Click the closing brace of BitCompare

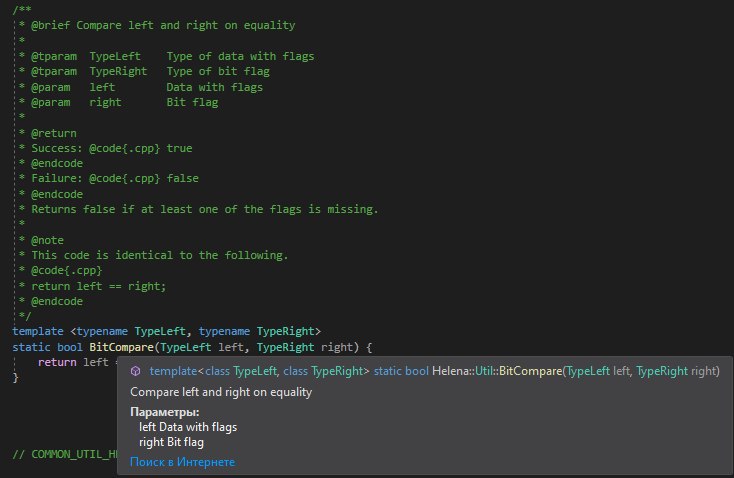[x=15, y=377]
